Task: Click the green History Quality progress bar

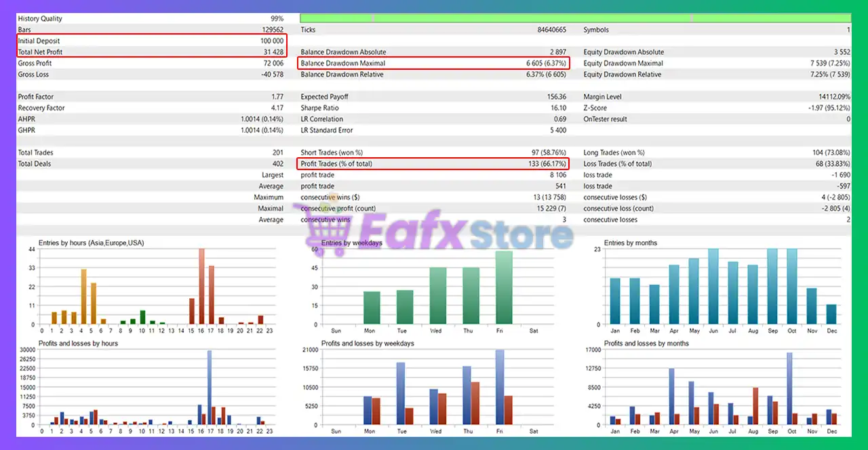Action: click(x=574, y=18)
